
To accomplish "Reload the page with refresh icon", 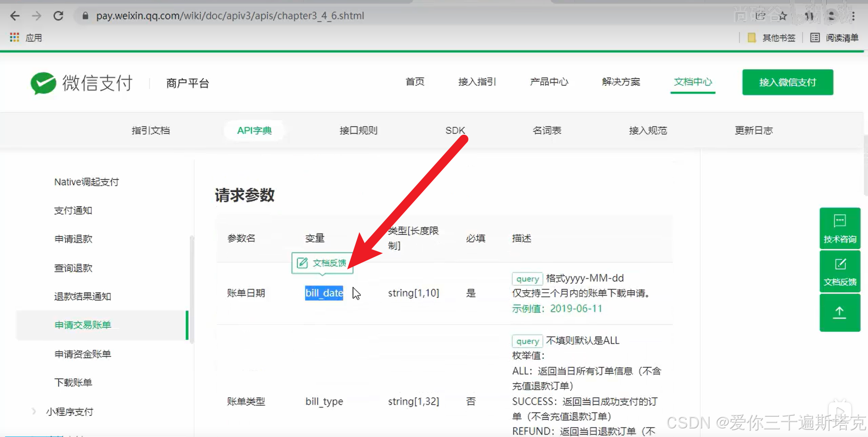I will pos(58,16).
